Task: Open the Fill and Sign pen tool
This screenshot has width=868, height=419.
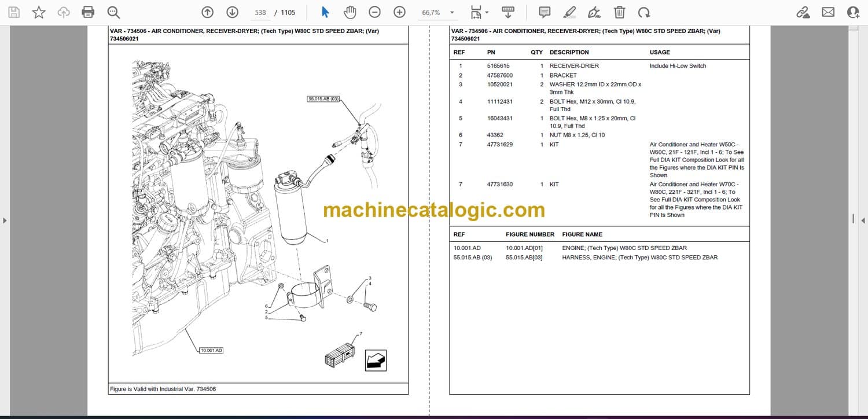Action: click(594, 12)
